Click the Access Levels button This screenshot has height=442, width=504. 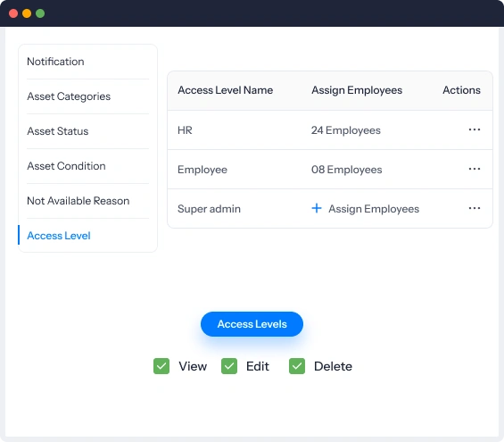coord(252,324)
